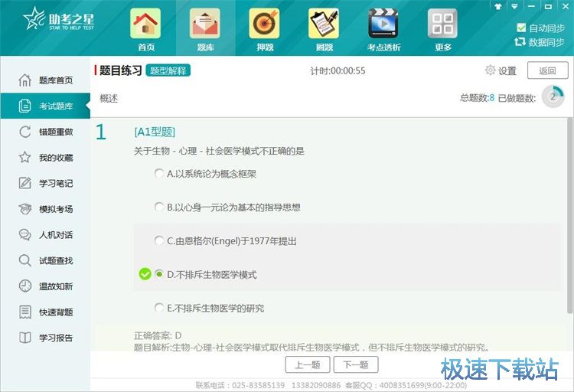The width and height of the screenshot is (574, 392).
Task: Open the 首页 home icon
Action: [145, 24]
